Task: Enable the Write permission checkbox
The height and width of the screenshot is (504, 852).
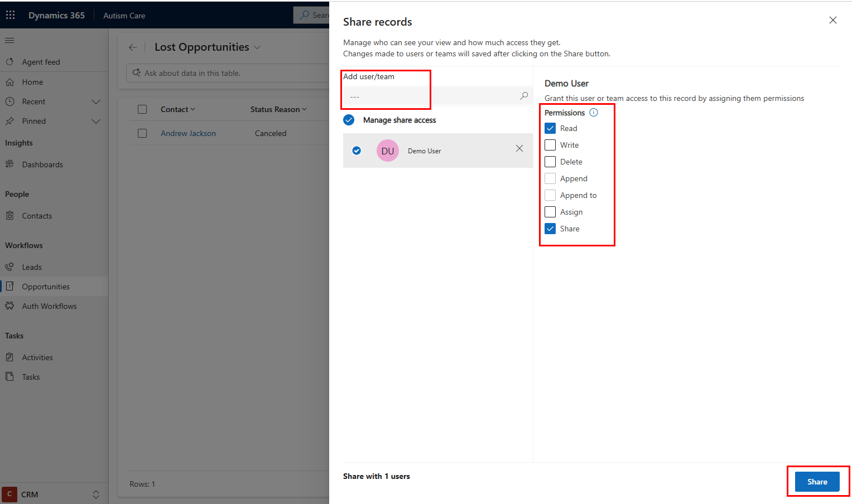Action: (x=550, y=145)
